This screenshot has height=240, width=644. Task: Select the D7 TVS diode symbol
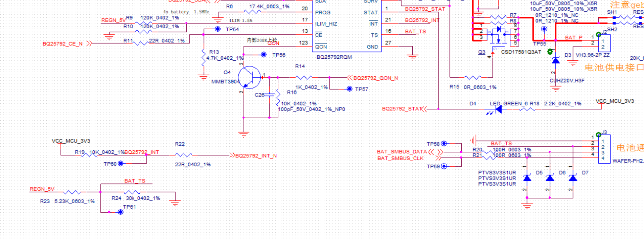point(573,178)
